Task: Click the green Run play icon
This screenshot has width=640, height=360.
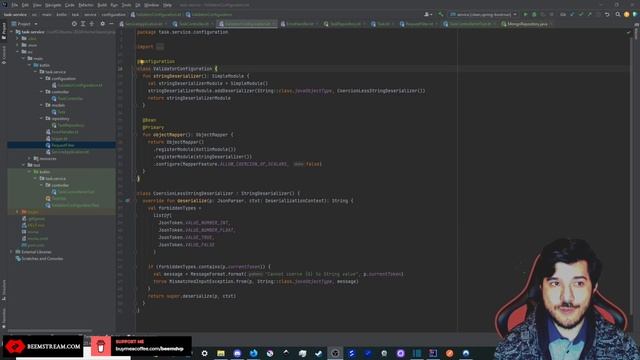Action: [526, 14]
